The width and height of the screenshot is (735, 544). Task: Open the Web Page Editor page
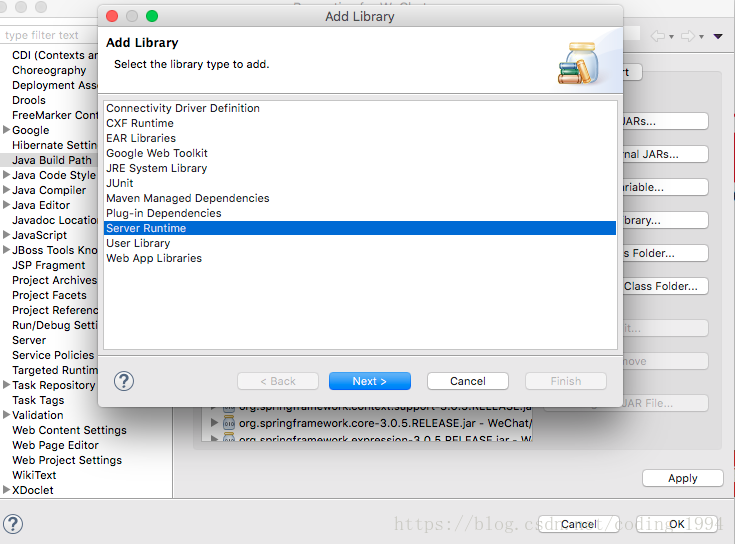click(x=55, y=445)
